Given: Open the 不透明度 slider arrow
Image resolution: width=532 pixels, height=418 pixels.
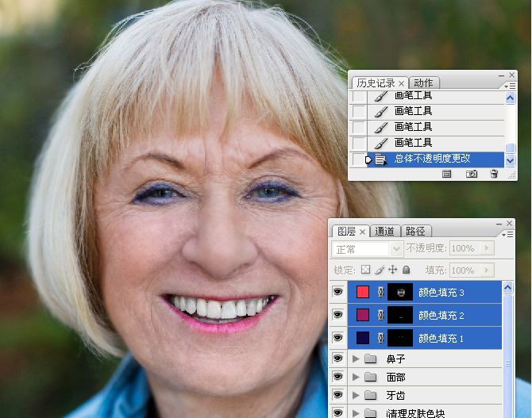Looking at the screenshot, I should [487, 248].
